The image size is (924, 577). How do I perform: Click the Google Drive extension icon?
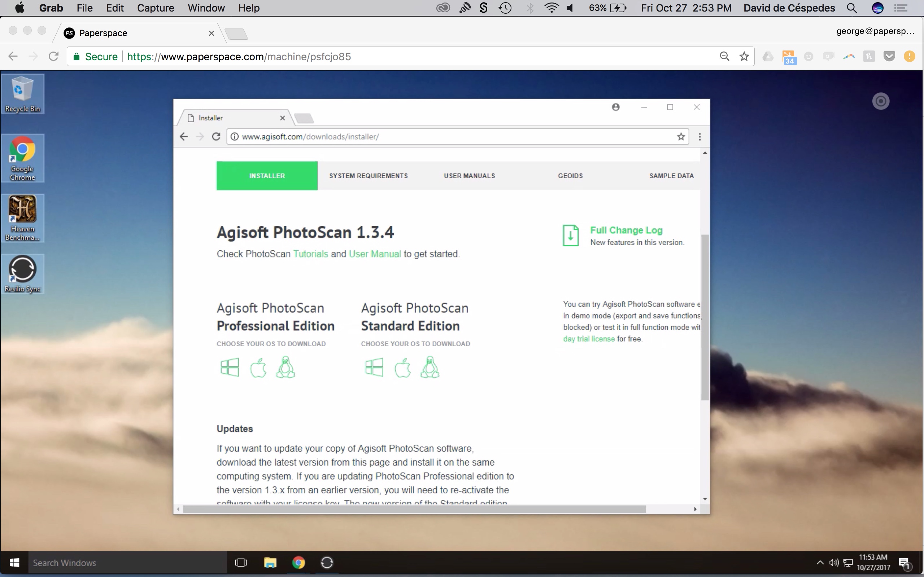click(768, 56)
